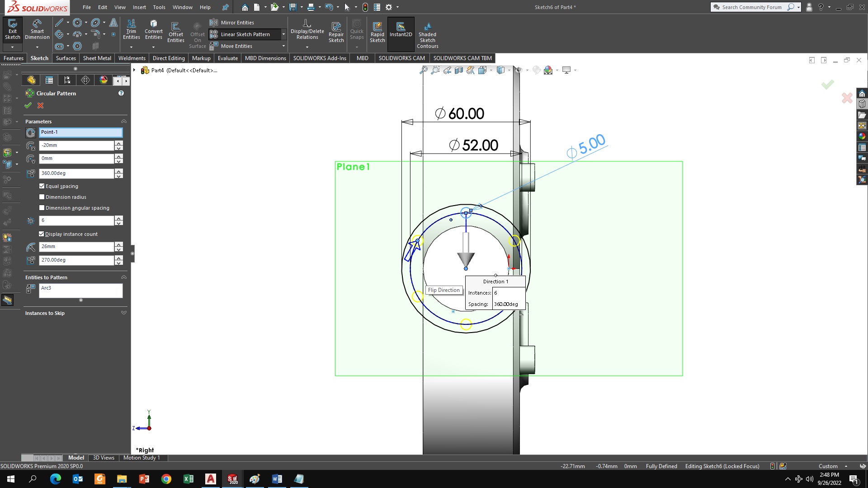Viewport: 868px width, 488px height.
Task: Click the Flip Direction button
Action: pos(443,290)
